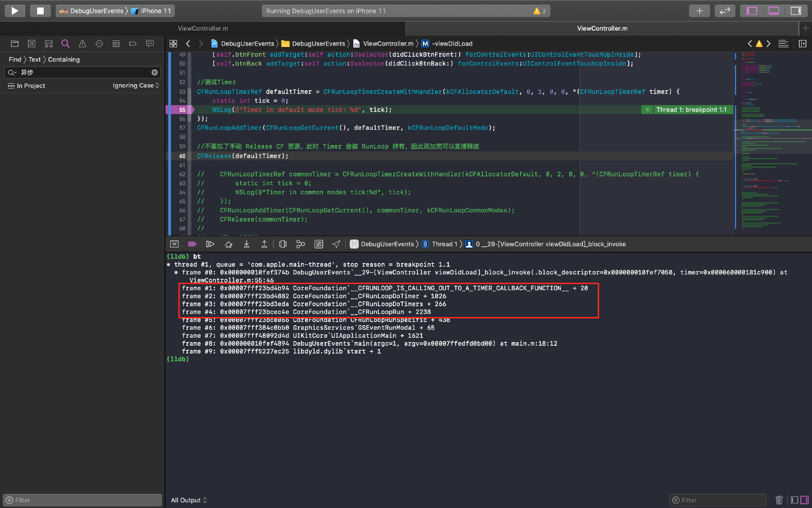Open the Library with the plus button
This screenshot has height=508, width=812.
699,11
